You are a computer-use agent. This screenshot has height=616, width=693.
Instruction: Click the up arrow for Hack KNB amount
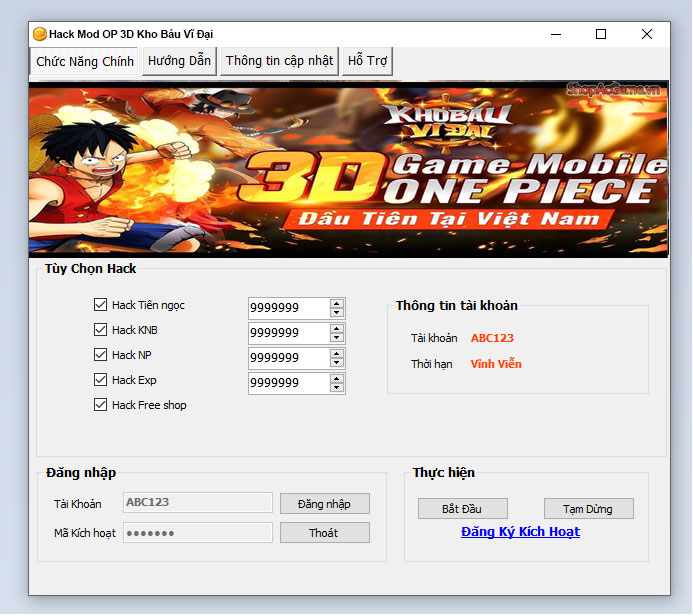337,329
